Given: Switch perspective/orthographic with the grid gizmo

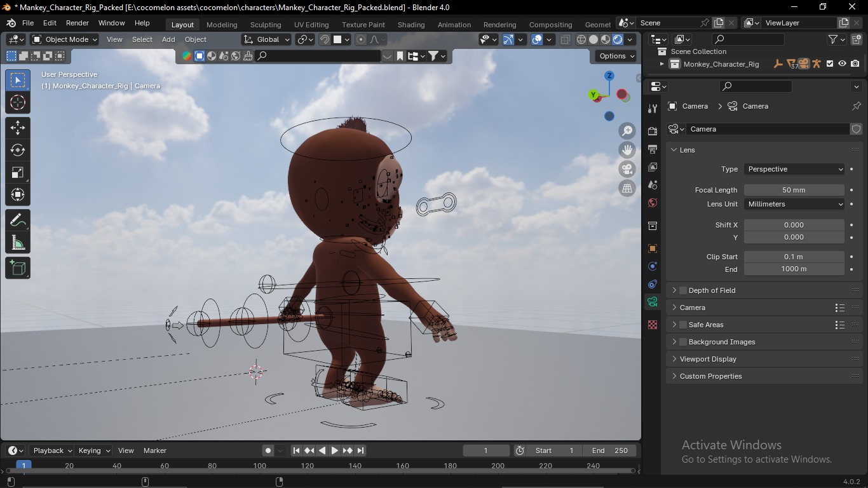Looking at the screenshot, I should click(x=627, y=189).
